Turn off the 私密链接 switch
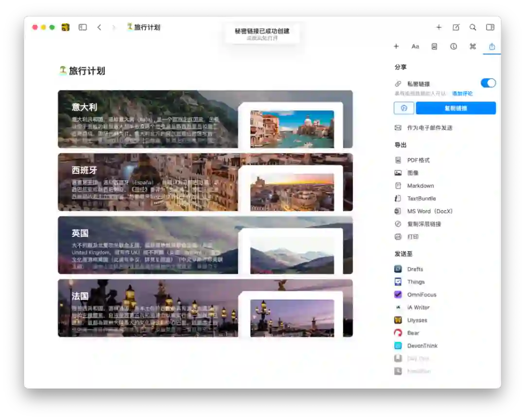This screenshot has height=420, width=525. point(488,83)
